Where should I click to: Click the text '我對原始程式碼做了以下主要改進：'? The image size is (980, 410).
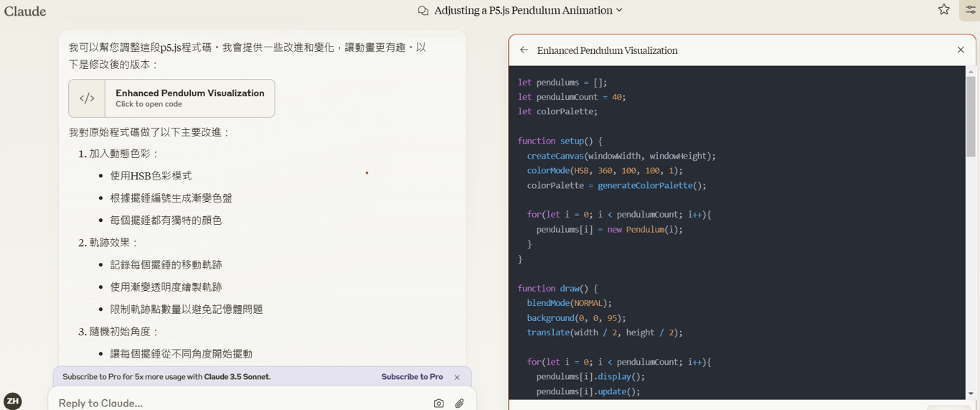pyautogui.click(x=149, y=133)
